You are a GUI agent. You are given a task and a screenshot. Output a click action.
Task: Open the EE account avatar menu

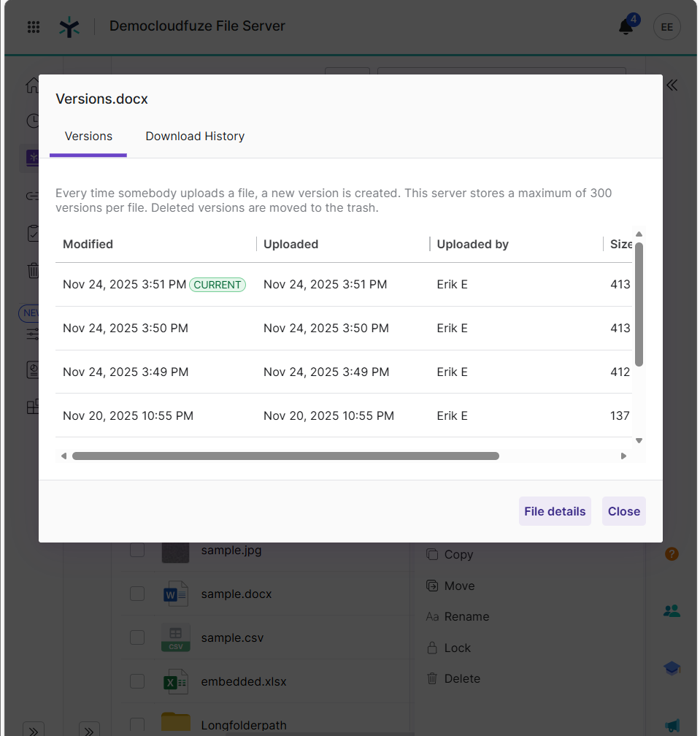pyautogui.click(x=666, y=27)
